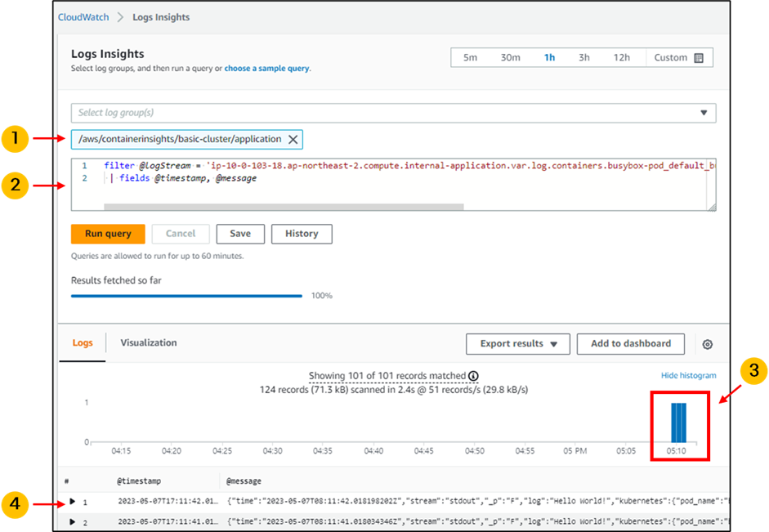Click Hide histogram link
The width and height of the screenshot is (769, 532).
point(689,376)
